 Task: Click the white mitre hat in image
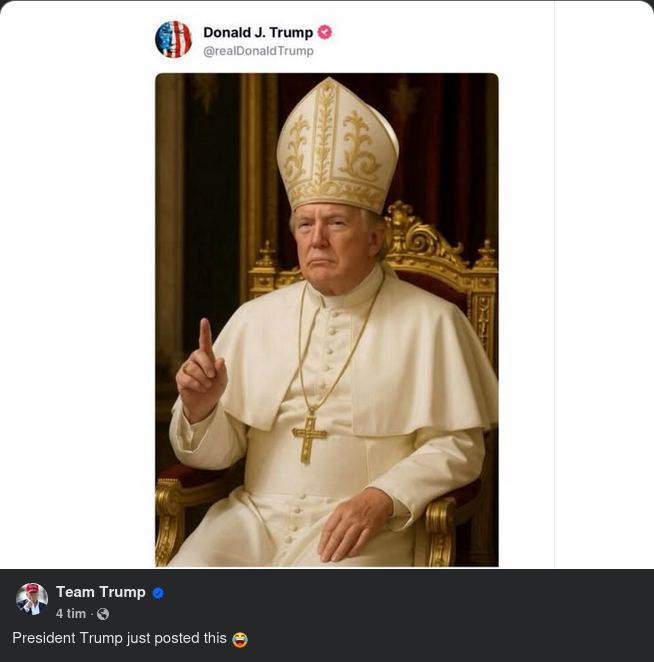(x=337, y=150)
